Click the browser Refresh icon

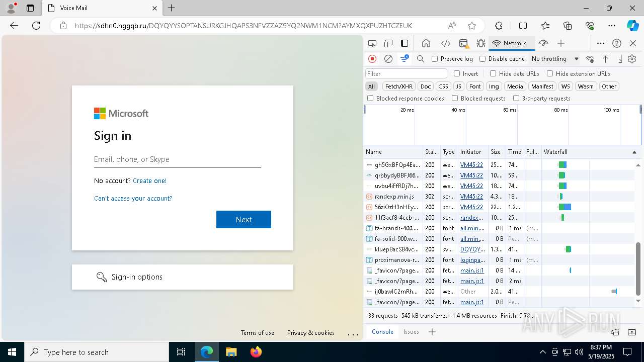(36, 26)
